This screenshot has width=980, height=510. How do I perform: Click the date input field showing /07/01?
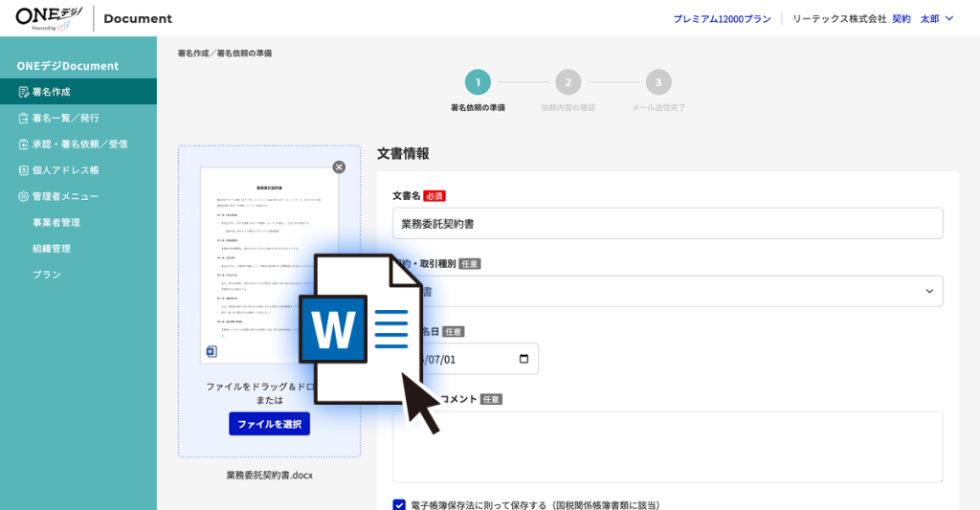466,359
